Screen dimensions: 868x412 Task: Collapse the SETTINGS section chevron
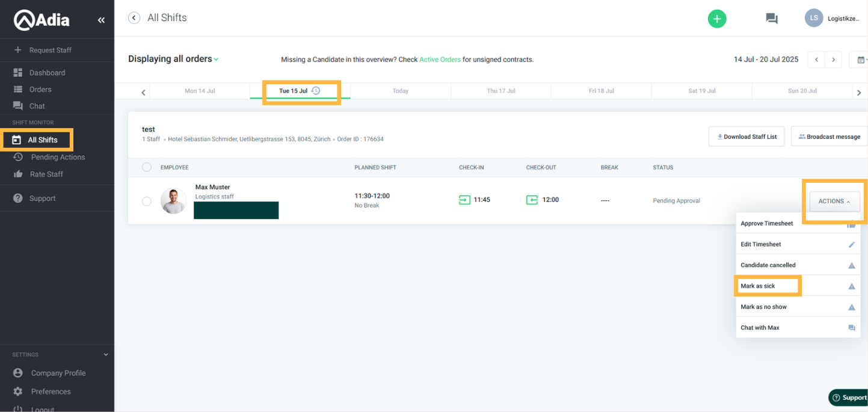click(106, 355)
